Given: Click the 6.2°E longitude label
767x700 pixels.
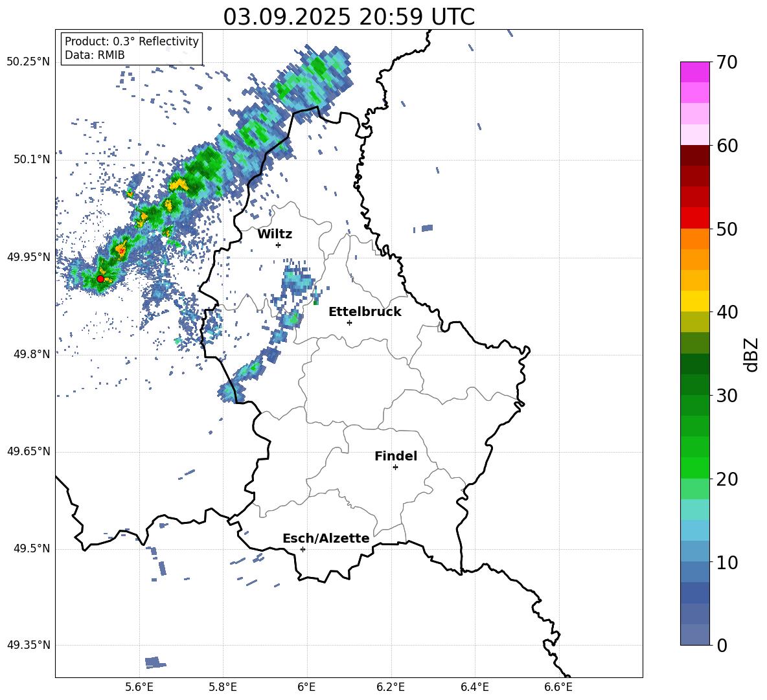Looking at the screenshot, I should [391, 687].
